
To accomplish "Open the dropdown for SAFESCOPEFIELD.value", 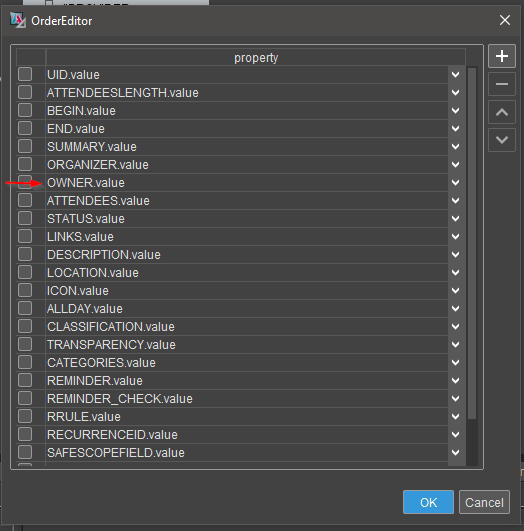I will coord(456,452).
